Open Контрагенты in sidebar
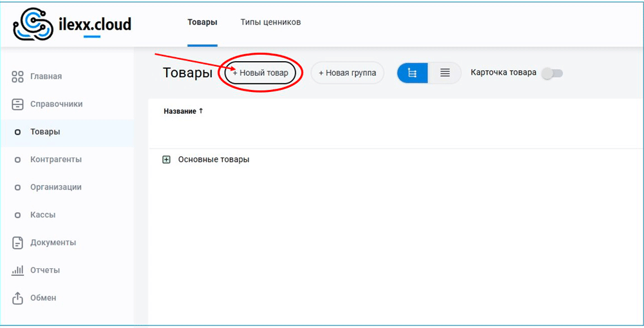Screen dimensions: 644x328 [x=55, y=159]
